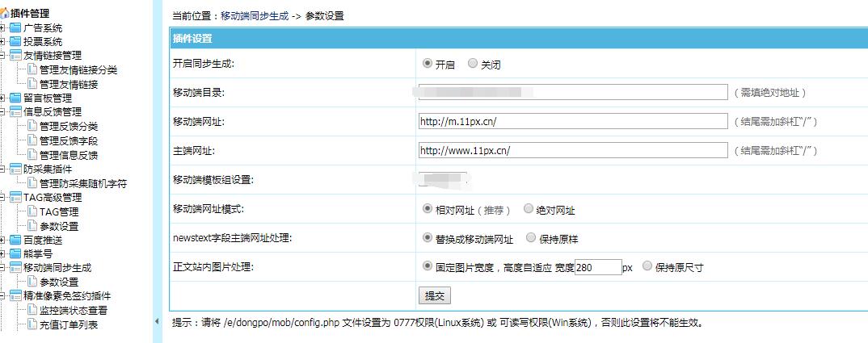Click the folder icon for 投票系统
868x343 pixels.
[15, 41]
